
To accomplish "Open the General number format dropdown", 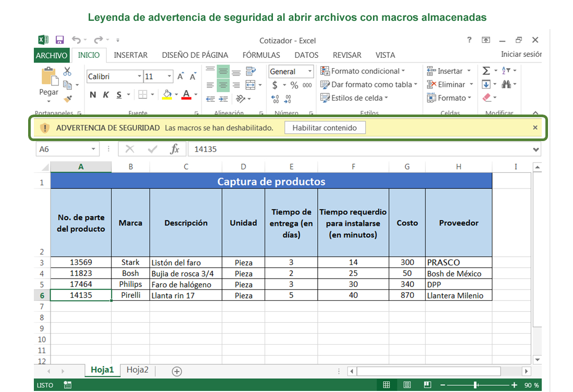I will click(309, 71).
